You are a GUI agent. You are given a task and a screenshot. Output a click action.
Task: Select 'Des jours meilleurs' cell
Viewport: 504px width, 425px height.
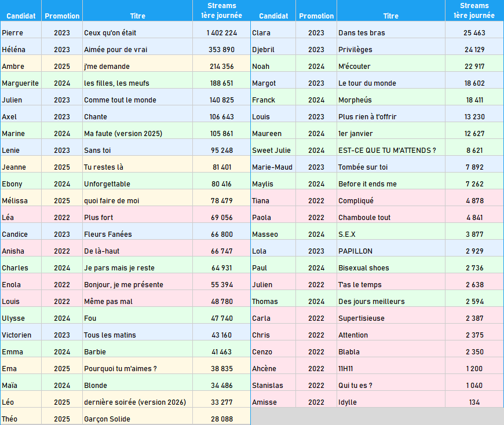[391, 298]
